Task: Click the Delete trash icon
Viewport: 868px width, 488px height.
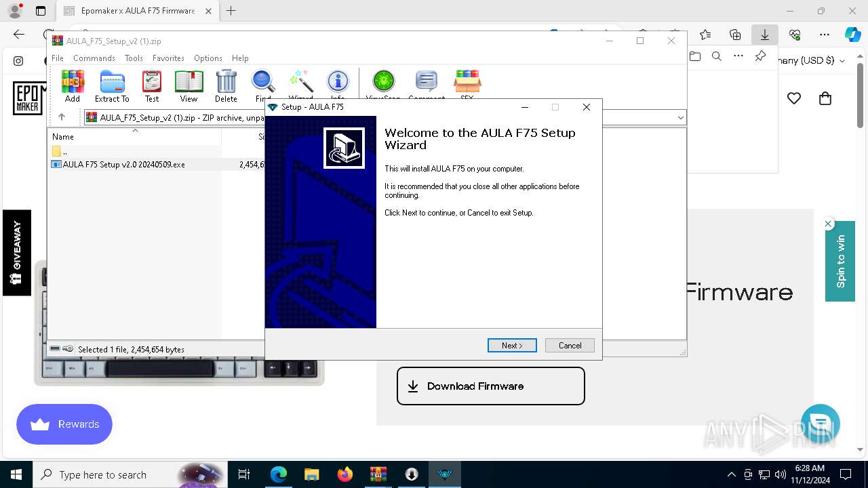Action: click(226, 85)
